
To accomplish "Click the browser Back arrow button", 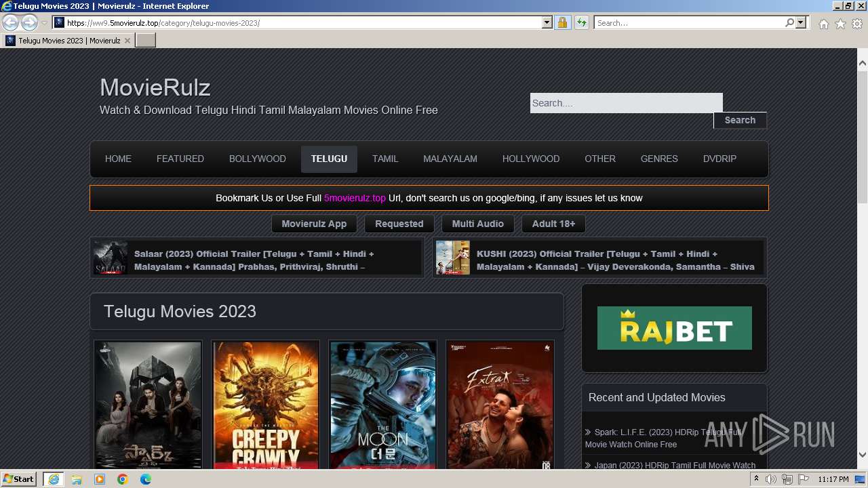I will pos(10,22).
